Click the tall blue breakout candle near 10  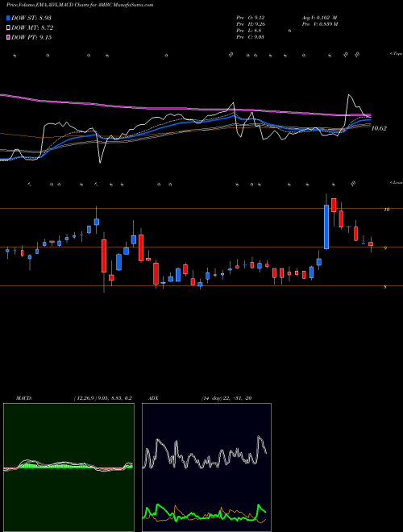click(326, 227)
